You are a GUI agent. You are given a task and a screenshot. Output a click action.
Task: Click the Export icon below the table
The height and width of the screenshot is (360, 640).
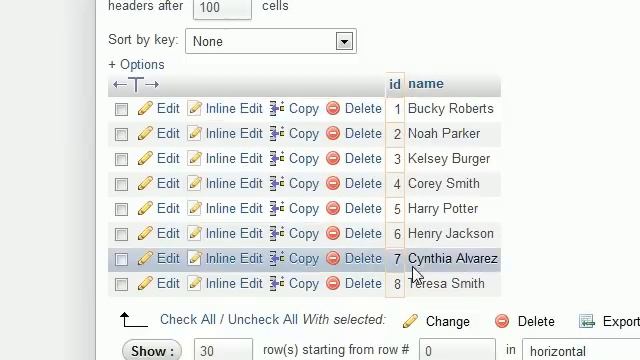(587, 321)
